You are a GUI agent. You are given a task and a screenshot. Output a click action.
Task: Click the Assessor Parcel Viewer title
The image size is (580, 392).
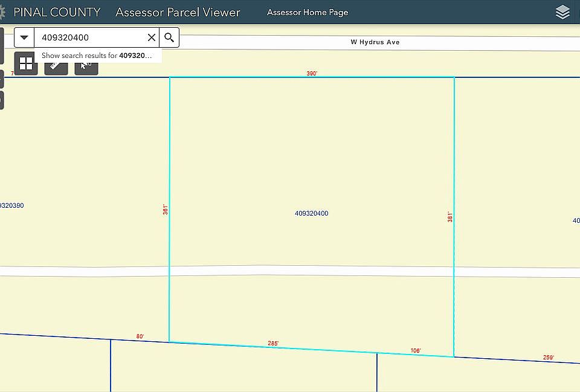point(178,12)
